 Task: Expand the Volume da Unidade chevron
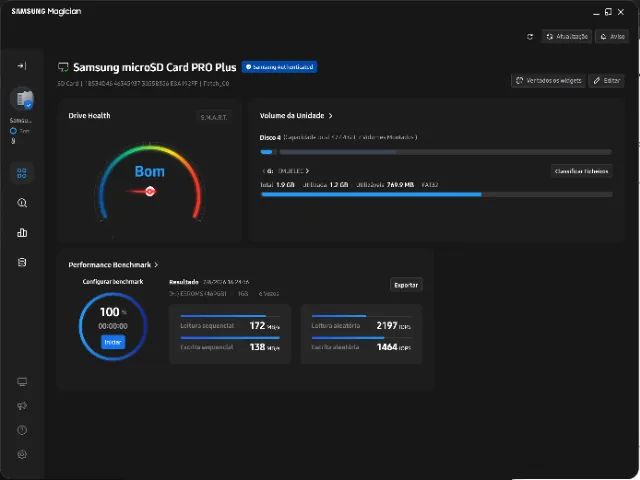[331, 116]
